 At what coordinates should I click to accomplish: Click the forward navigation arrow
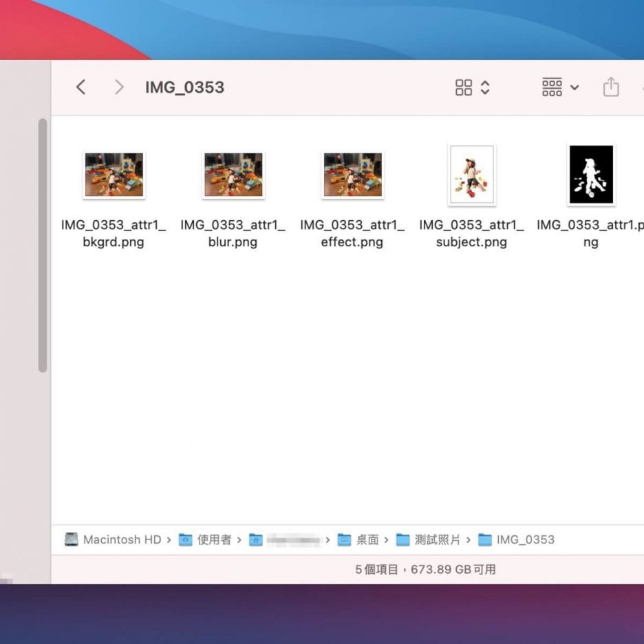click(x=119, y=87)
